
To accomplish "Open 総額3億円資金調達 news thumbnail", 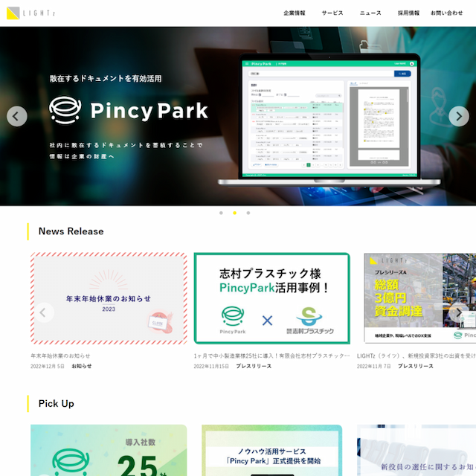I will [420, 298].
